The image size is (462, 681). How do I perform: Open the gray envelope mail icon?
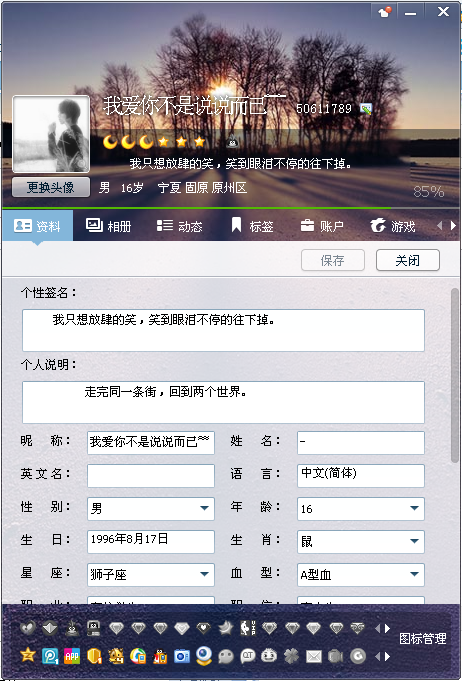click(314, 656)
